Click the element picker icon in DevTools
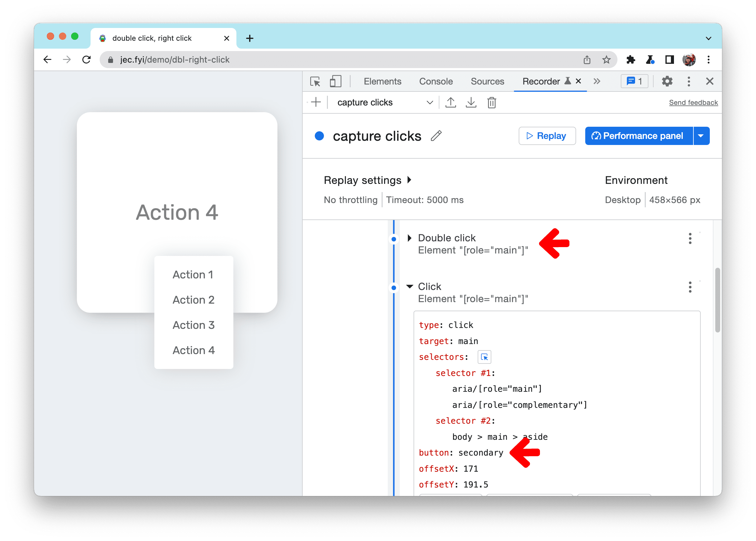The image size is (756, 541). pyautogui.click(x=316, y=81)
